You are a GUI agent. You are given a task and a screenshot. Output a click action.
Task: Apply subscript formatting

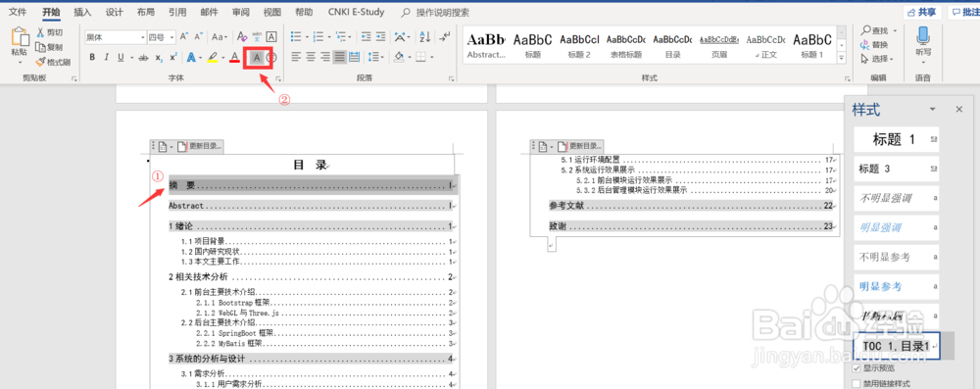159,58
